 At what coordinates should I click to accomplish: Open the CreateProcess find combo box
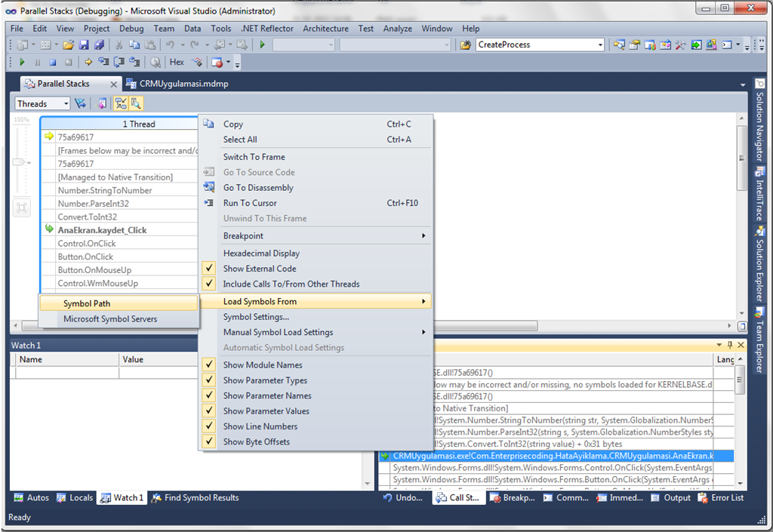click(600, 45)
